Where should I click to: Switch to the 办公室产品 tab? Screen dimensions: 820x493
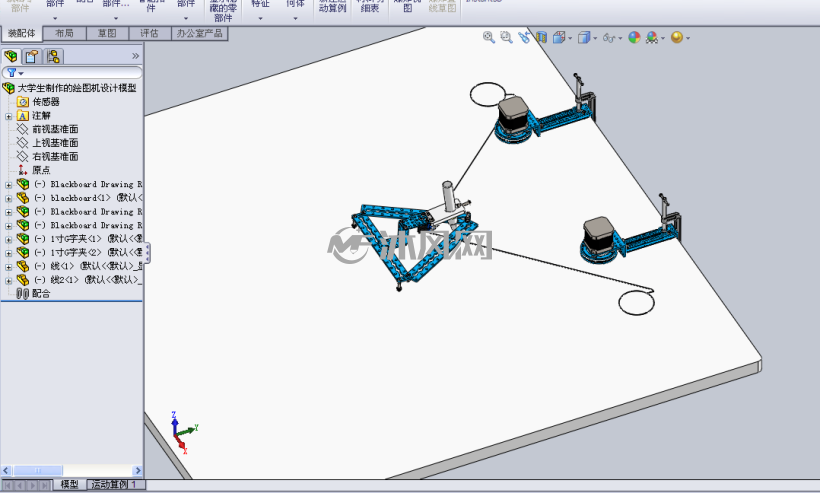(199, 33)
